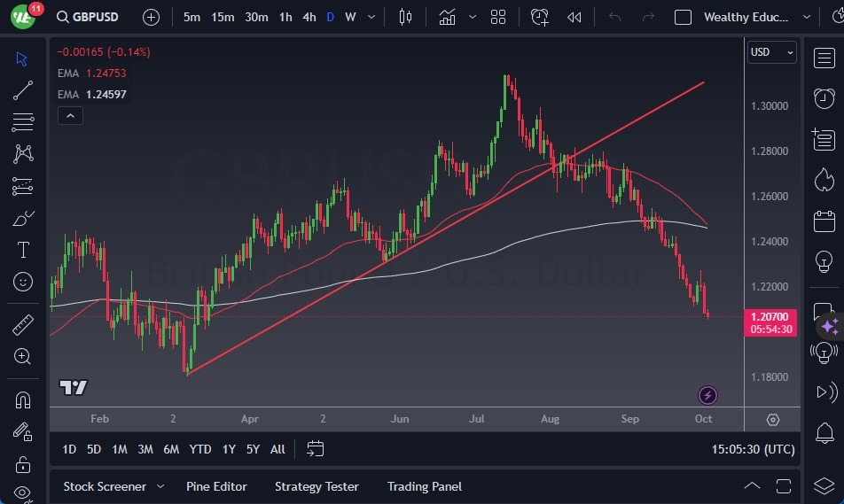
Task: Select the trend line drawing tool
Action: [x=23, y=89]
